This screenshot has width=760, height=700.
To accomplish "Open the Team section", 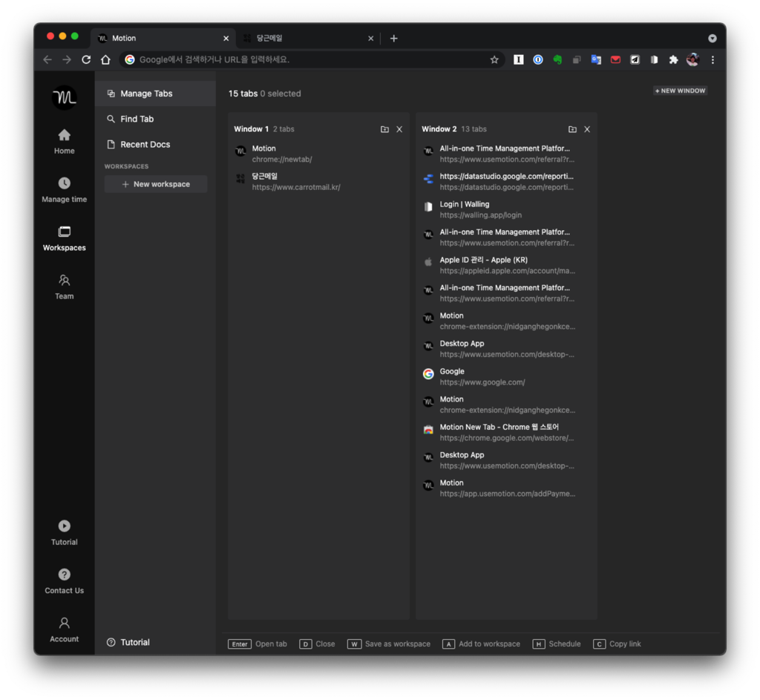I will coord(64,287).
